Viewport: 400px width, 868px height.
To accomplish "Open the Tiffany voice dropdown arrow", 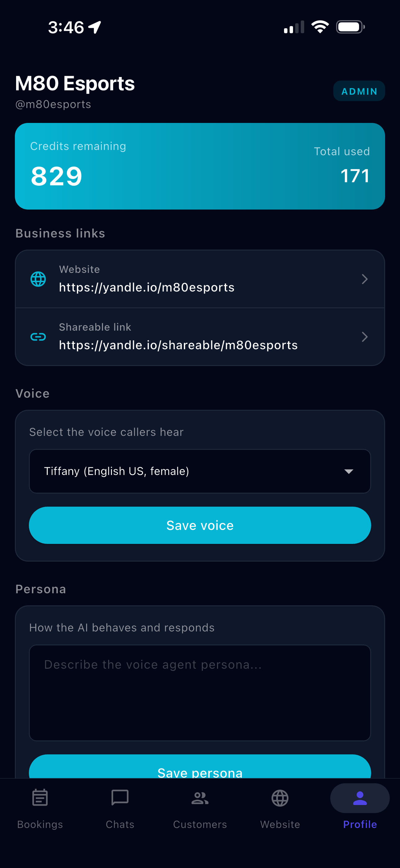I will click(x=349, y=471).
